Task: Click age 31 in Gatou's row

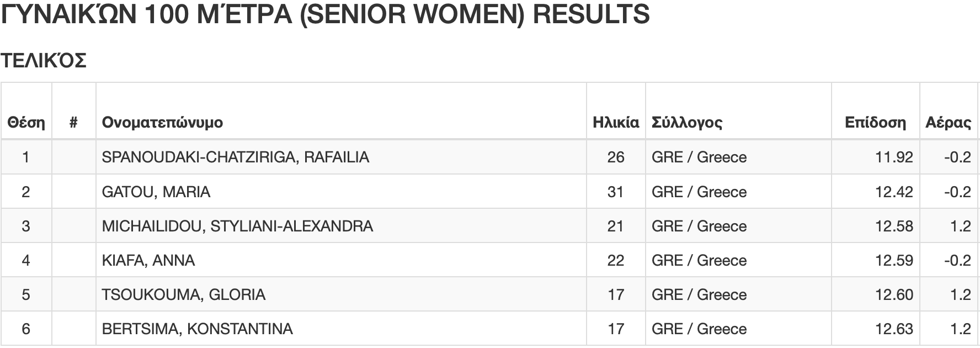Action: point(616,192)
